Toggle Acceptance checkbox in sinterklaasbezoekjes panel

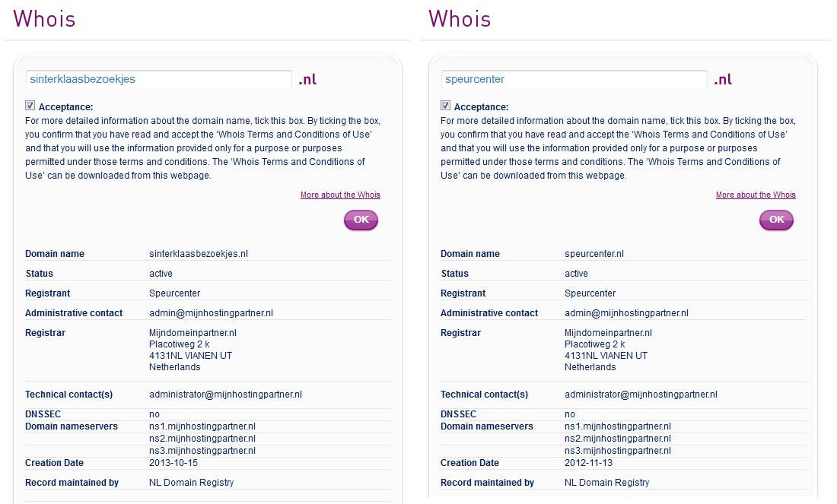(30, 106)
